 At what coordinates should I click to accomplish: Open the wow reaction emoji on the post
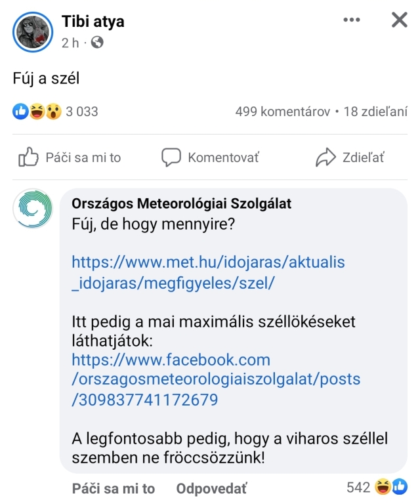(53, 112)
